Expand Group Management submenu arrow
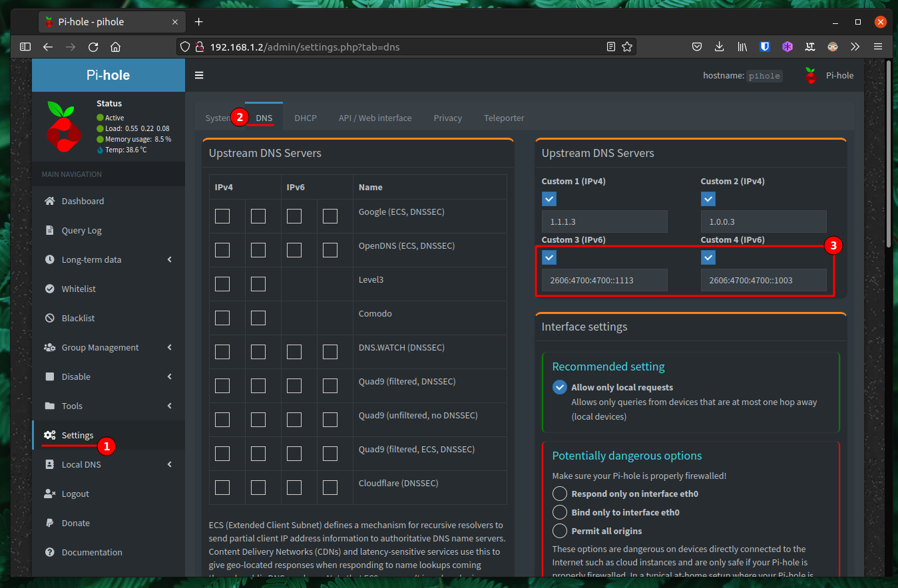Viewport: 898px width, 588px height. click(x=170, y=347)
